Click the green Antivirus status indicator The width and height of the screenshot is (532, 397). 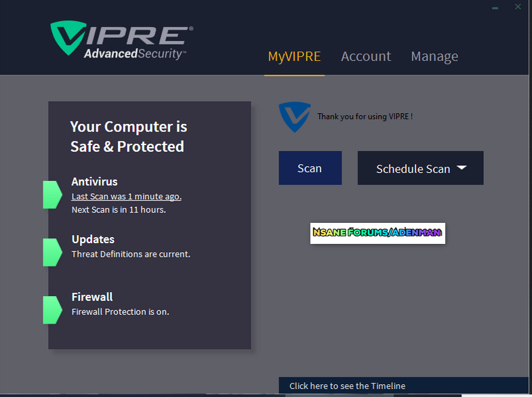pyautogui.click(x=52, y=194)
